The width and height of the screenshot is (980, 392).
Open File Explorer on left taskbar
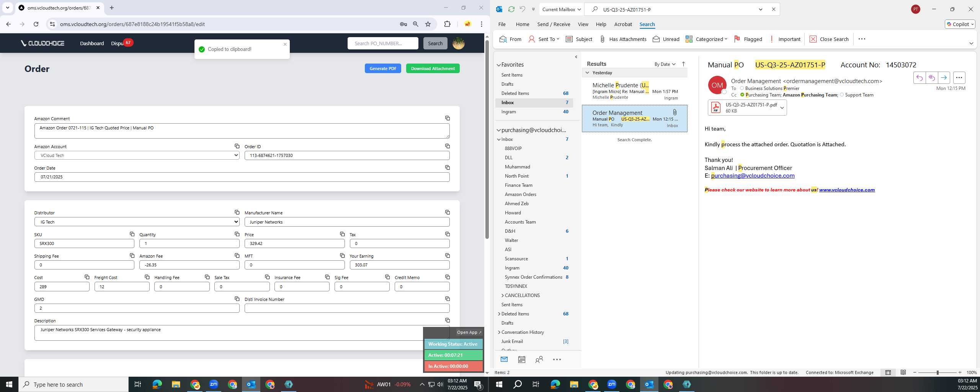(176, 384)
